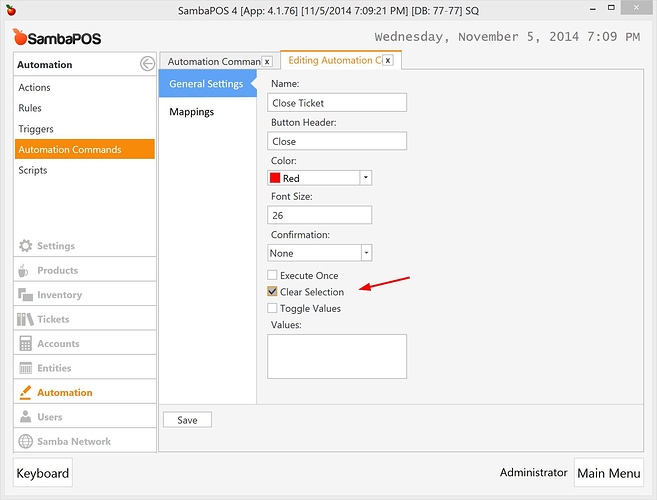Screen dimensions: 657x500
Task: Maximize the SambaPOS window
Action: 611,8
